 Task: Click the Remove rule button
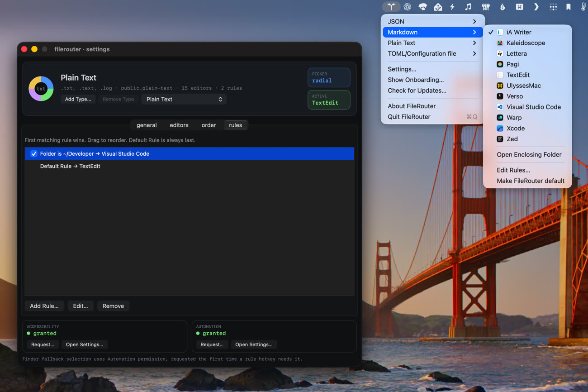(113, 306)
